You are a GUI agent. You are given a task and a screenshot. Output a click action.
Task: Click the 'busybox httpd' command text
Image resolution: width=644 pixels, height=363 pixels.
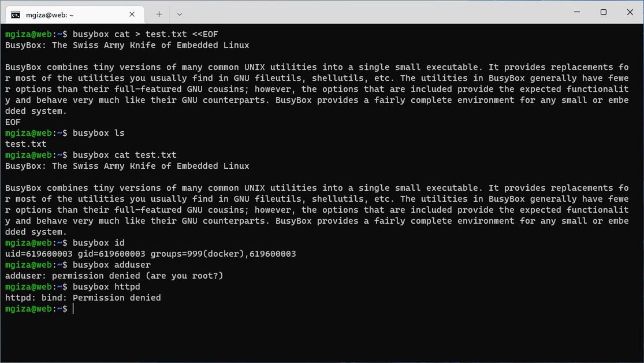coord(106,287)
